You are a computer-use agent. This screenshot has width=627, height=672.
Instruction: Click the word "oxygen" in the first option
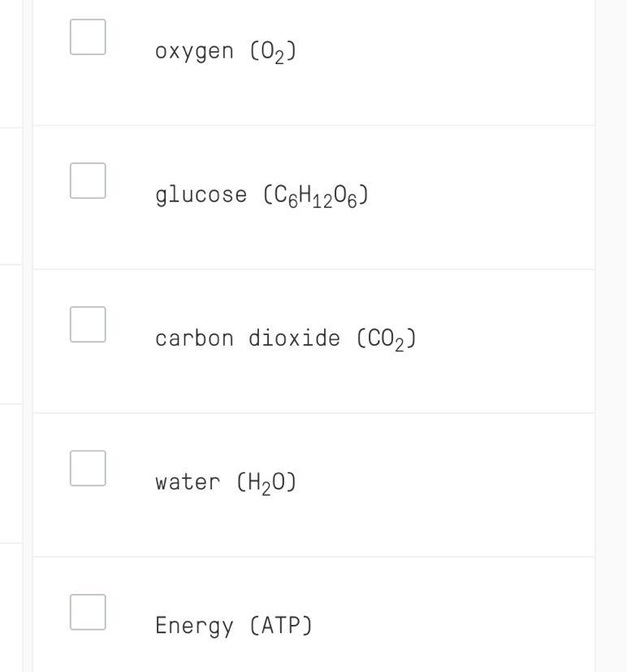195,51
